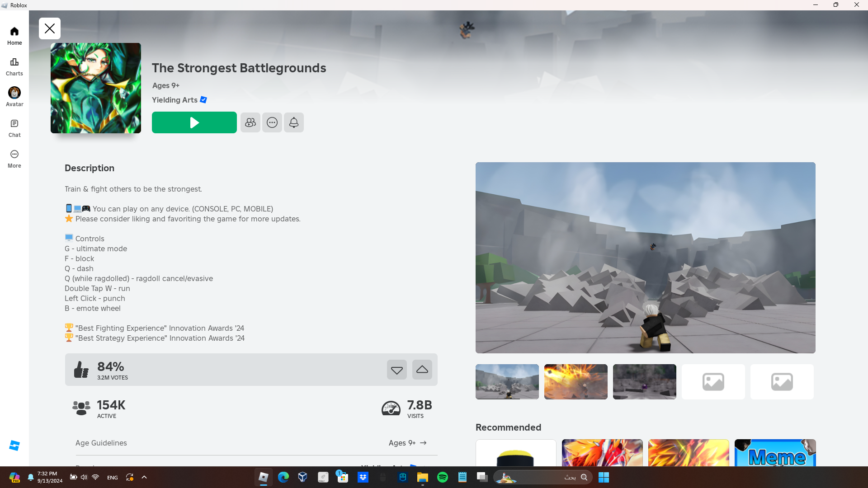Click the thumbs-up rating icon beside 84%
This screenshot has width=868, height=488.
click(81, 370)
